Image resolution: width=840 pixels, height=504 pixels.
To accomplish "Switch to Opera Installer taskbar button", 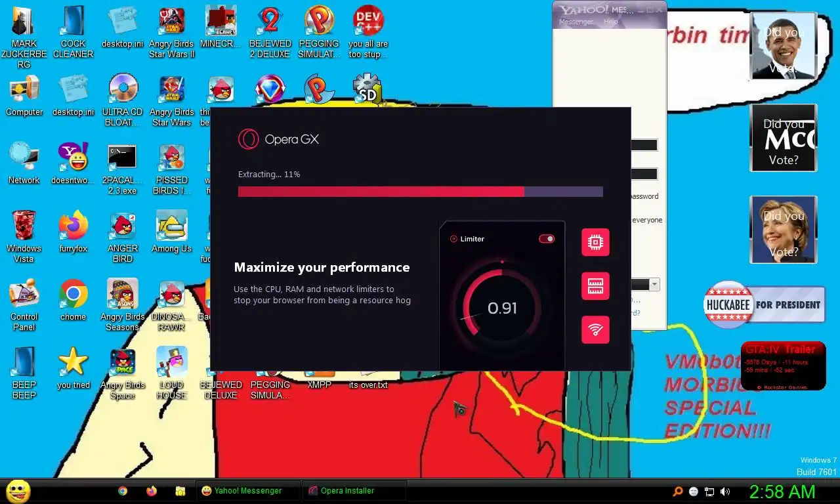I will [354, 491].
